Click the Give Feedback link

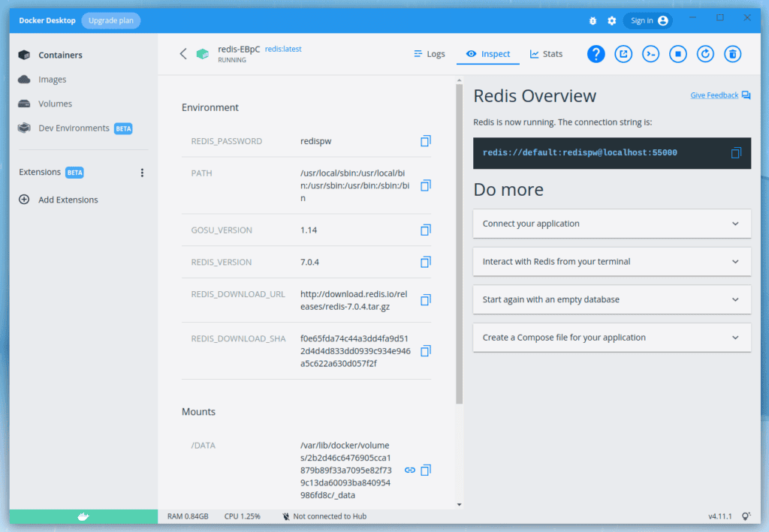(x=714, y=95)
